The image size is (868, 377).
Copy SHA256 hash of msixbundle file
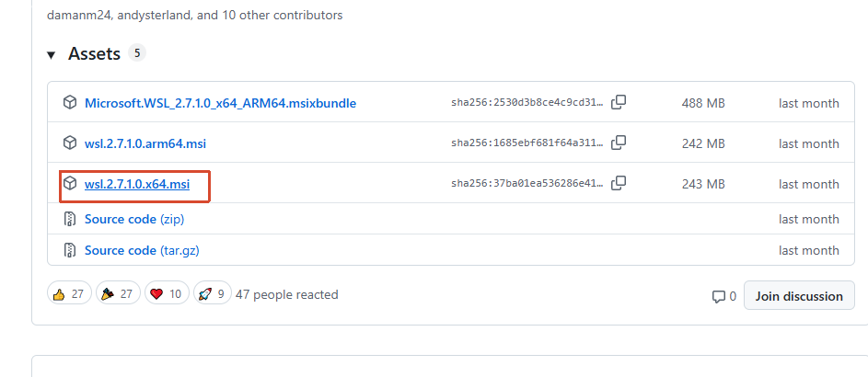619,103
